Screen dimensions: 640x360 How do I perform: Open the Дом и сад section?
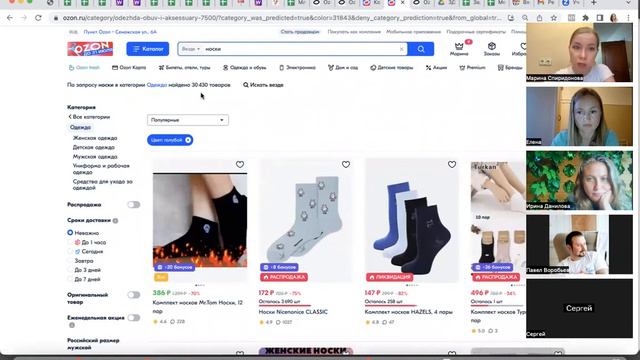(343, 68)
